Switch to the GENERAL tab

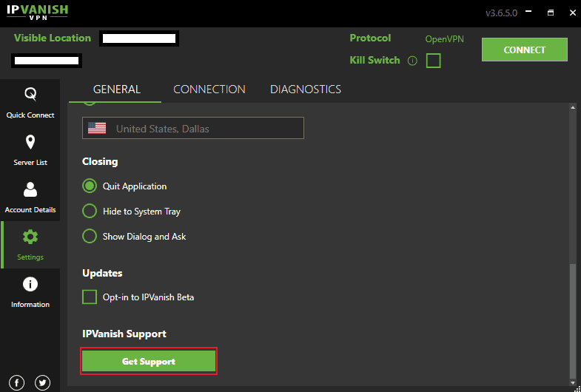[x=117, y=89]
